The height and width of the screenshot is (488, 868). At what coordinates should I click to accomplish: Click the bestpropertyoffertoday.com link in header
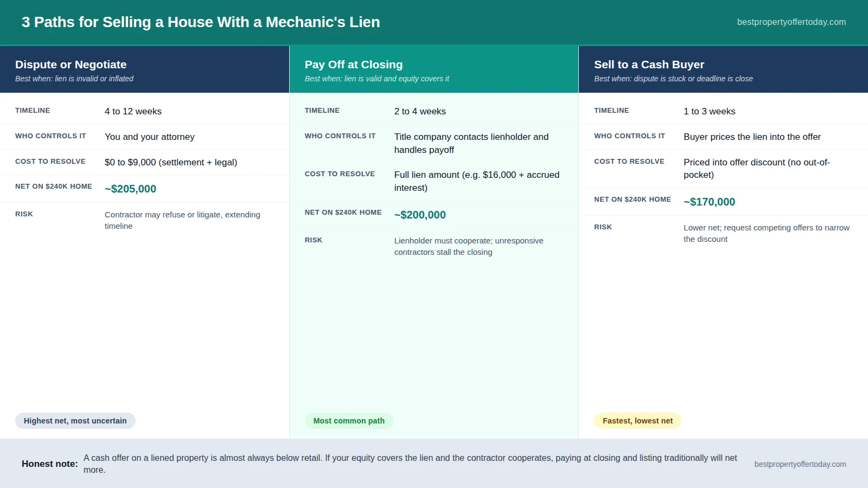(792, 22)
